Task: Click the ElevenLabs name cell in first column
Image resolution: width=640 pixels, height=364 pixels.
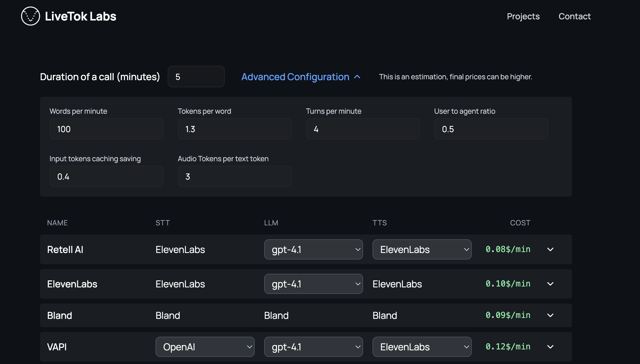Action: coord(72,284)
